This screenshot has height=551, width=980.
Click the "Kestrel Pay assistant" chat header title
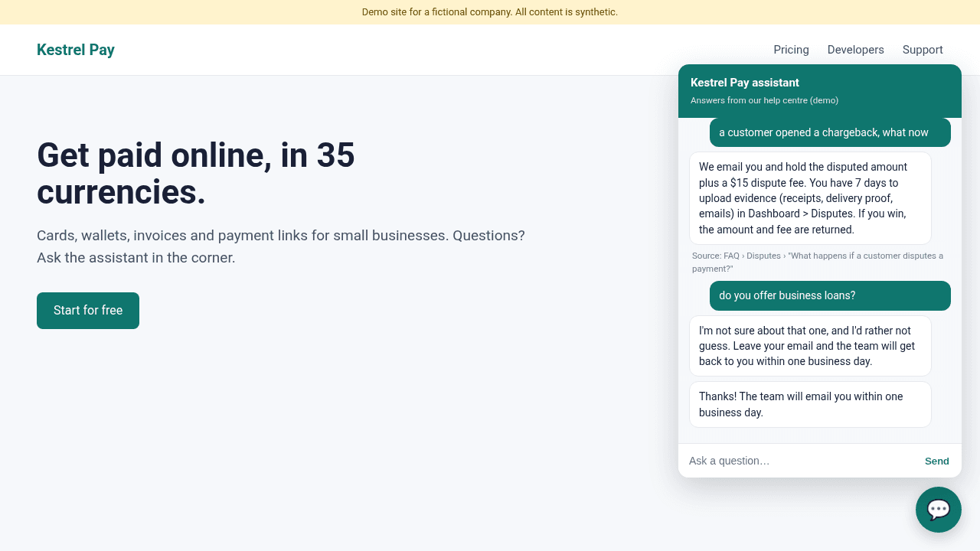point(744,83)
